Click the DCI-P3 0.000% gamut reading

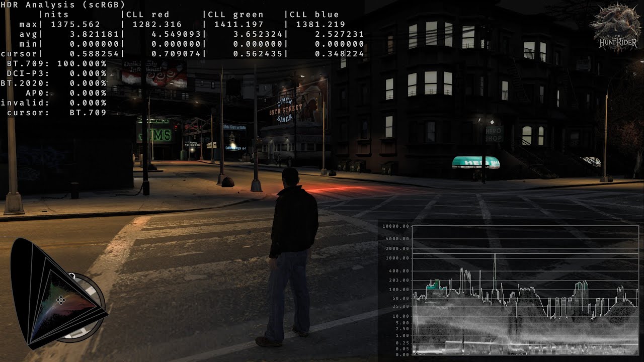point(56,73)
